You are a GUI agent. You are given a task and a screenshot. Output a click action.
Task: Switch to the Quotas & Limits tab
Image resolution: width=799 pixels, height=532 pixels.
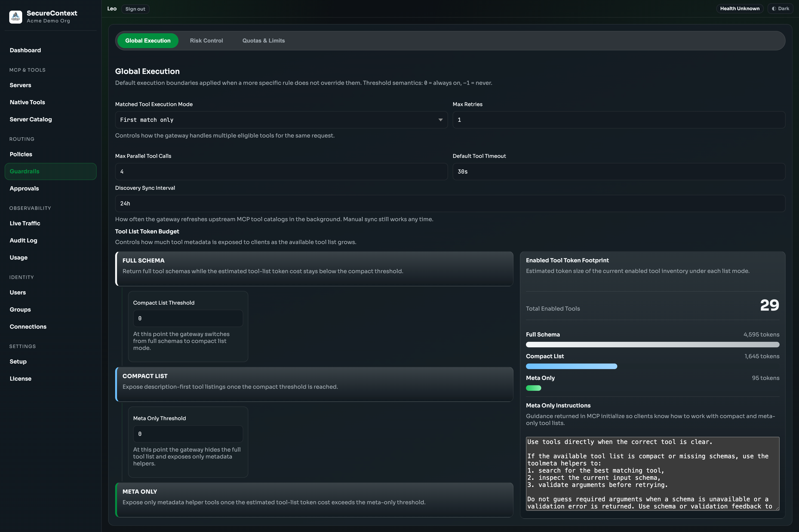pyautogui.click(x=263, y=40)
